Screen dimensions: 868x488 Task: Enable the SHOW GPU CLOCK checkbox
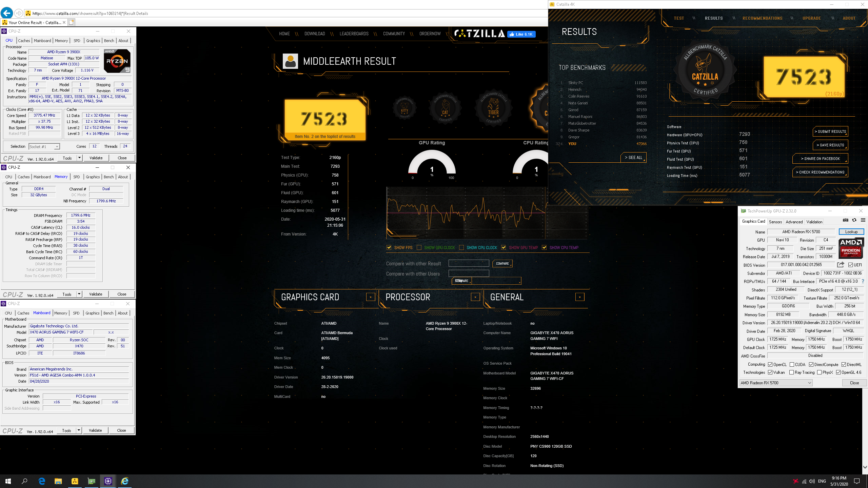click(x=419, y=247)
